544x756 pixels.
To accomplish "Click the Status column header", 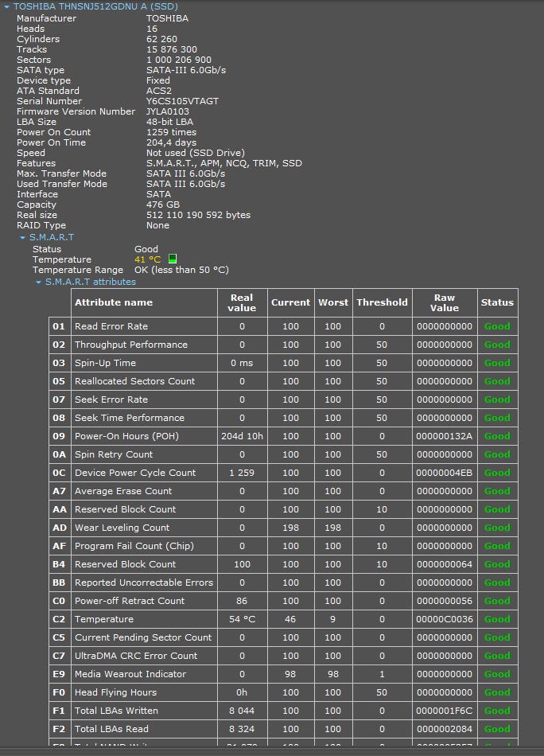I will [x=497, y=302].
